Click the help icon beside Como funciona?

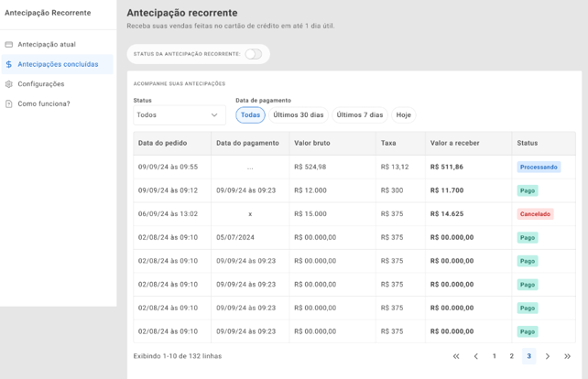9,104
